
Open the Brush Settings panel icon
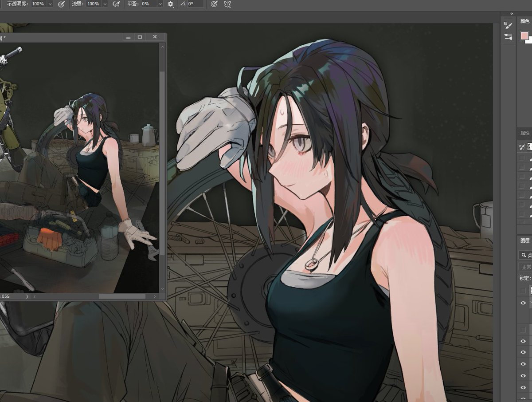[509, 26]
